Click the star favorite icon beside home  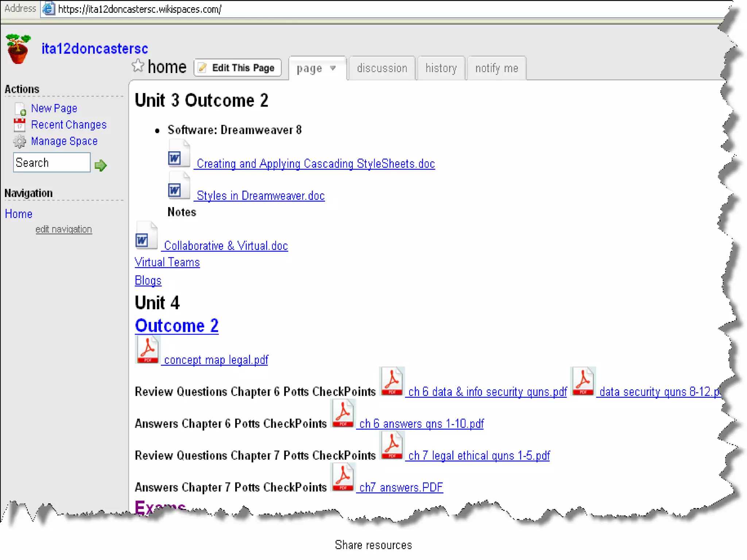(x=138, y=66)
